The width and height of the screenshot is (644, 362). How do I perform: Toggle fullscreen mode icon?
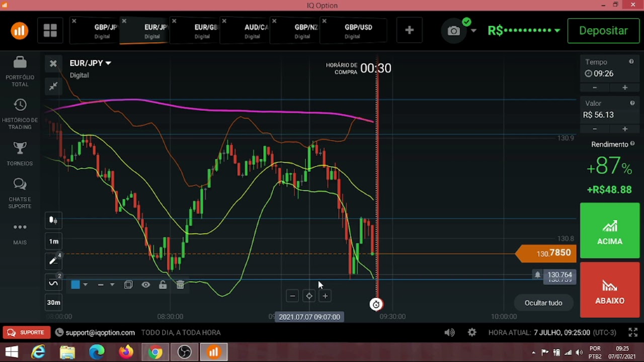coord(633,332)
